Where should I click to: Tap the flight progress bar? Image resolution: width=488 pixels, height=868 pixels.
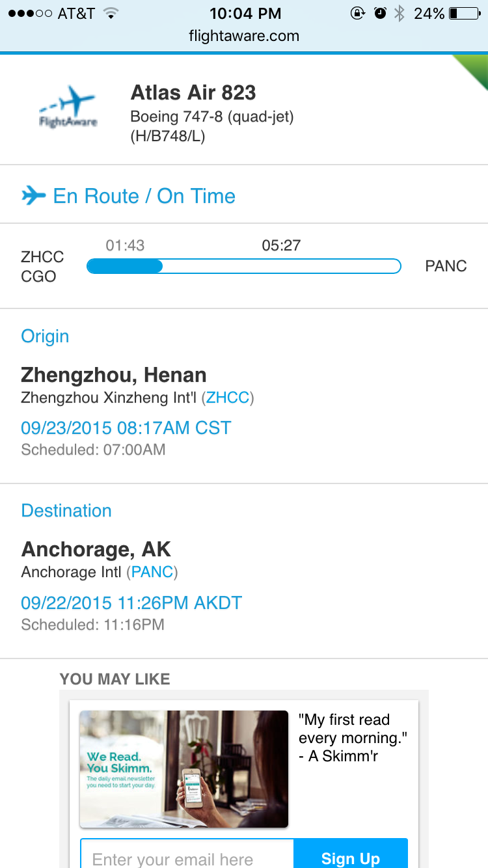pos(244,266)
